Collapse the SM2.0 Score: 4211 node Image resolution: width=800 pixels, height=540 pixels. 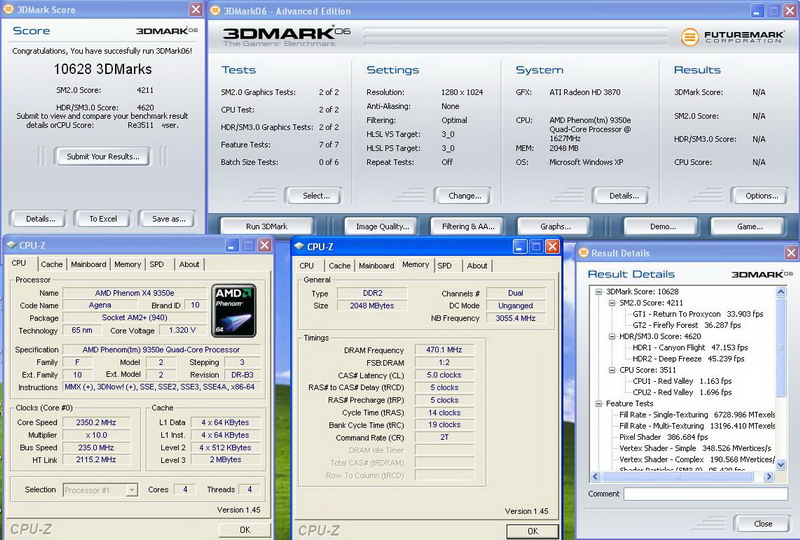point(611,303)
